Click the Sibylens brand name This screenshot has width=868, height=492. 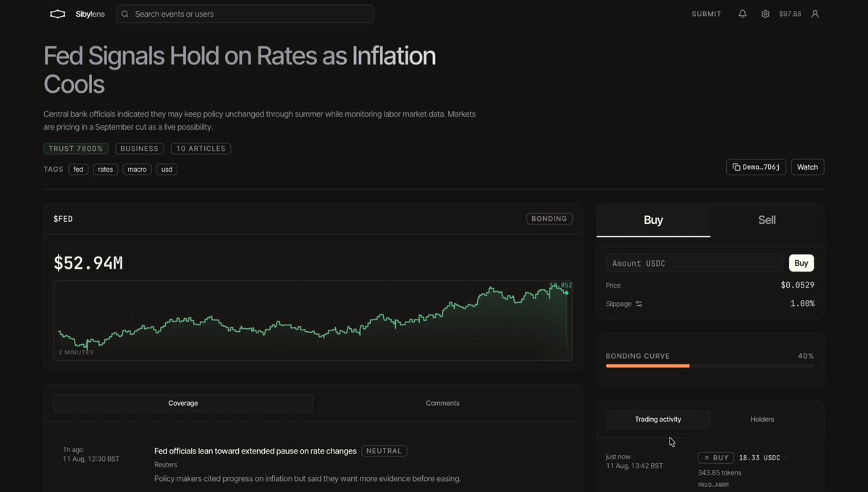coord(90,14)
